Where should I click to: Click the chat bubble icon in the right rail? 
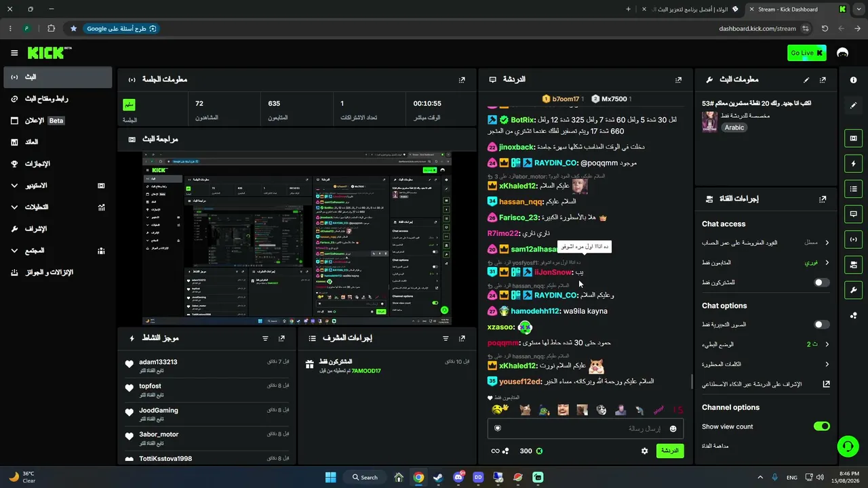tap(853, 213)
